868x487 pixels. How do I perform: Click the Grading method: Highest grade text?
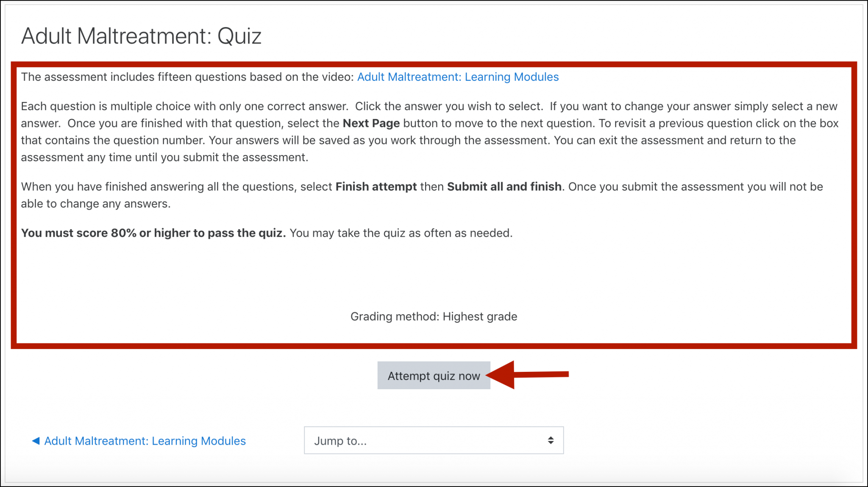click(433, 316)
